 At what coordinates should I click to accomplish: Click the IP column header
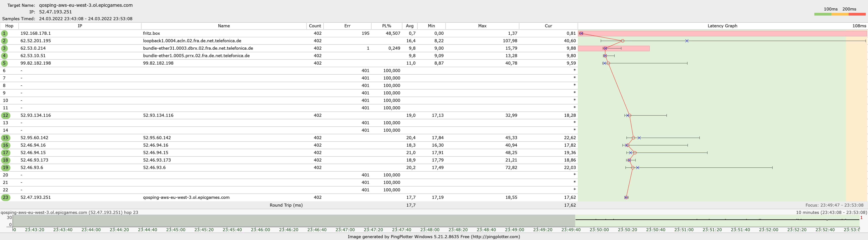pyautogui.click(x=80, y=26)
